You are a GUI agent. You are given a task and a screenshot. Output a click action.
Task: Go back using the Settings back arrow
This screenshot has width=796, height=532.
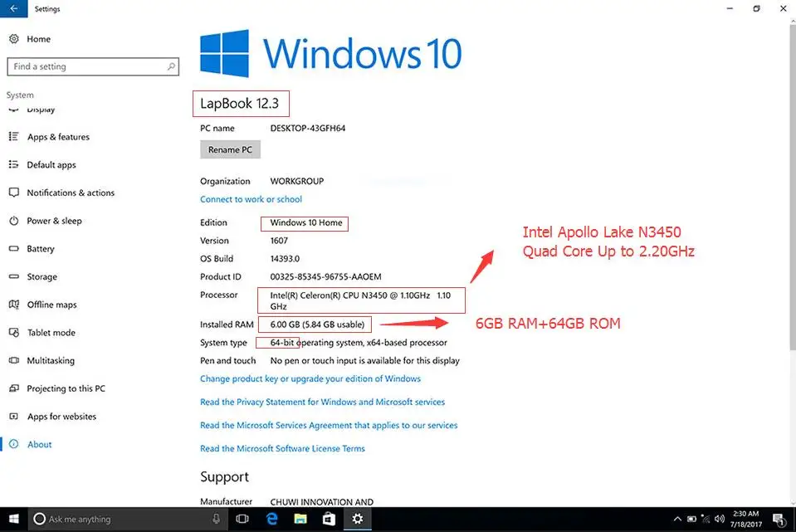(14, 8)
